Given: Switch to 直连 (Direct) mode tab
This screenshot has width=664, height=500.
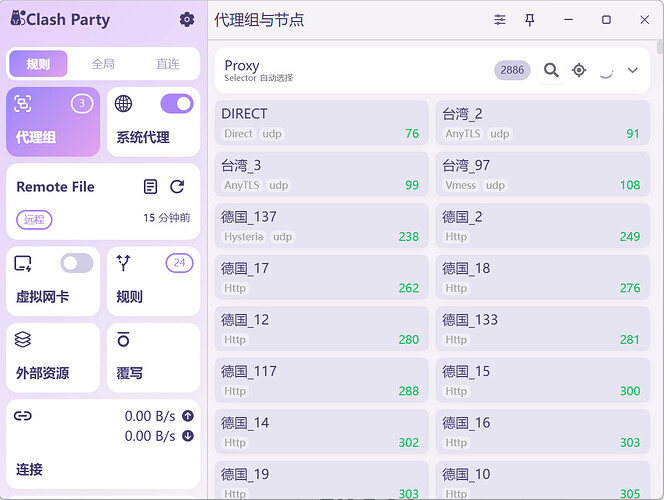Looking at the screenshot, I should [x=168, y=64].
